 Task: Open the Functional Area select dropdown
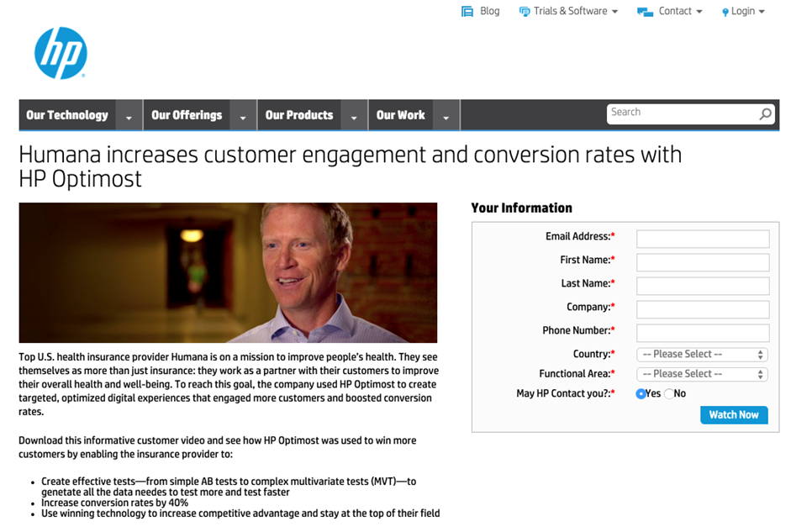(702, 374)
